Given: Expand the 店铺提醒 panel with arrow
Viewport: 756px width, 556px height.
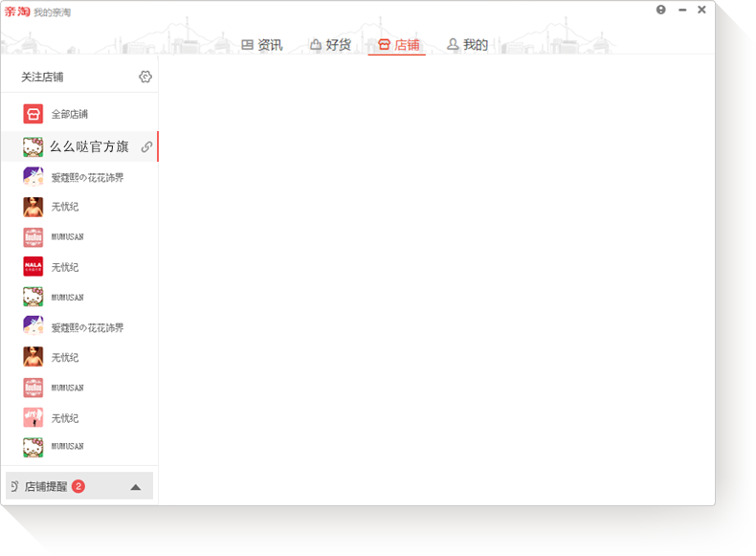Looking at the screenshot, I should click(136, 487).
